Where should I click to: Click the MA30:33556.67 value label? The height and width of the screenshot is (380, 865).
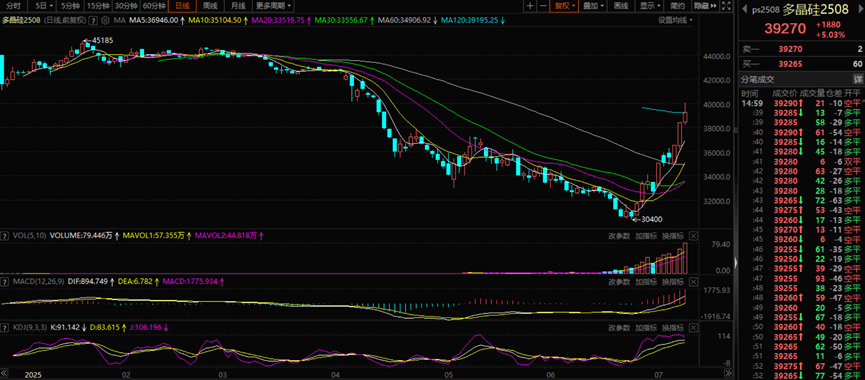coord(342,20)
